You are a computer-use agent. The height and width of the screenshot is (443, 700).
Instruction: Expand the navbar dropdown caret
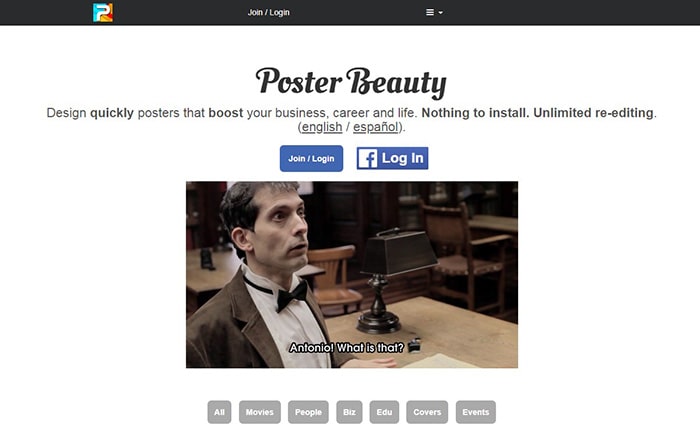coord(441,13)
